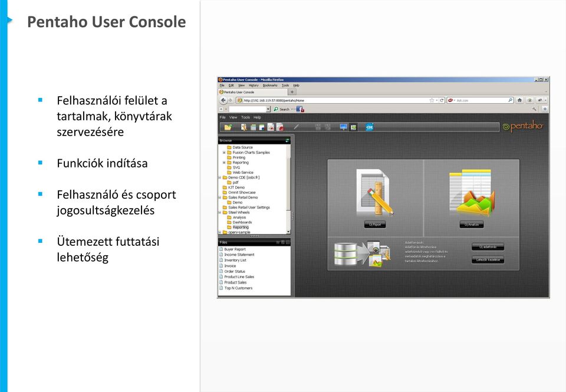Click the Új Analízis button

472,225
